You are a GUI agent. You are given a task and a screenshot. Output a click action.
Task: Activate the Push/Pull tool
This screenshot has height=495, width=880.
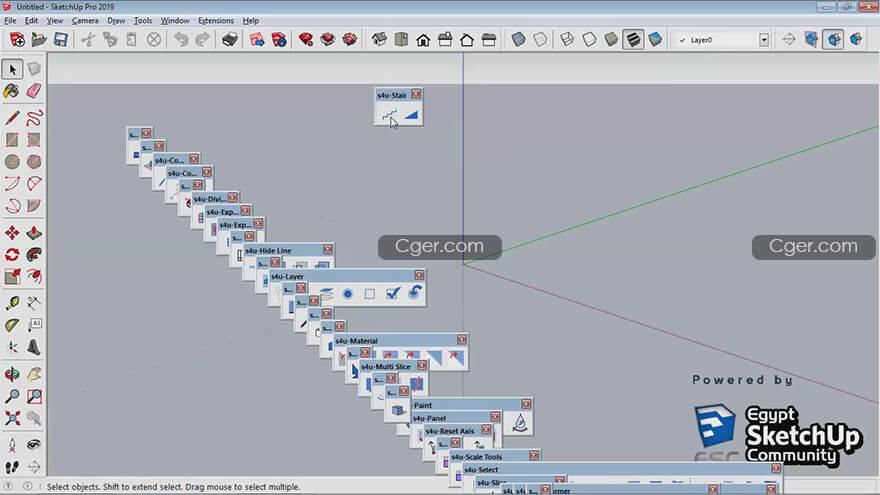click(x=34, y=232)
